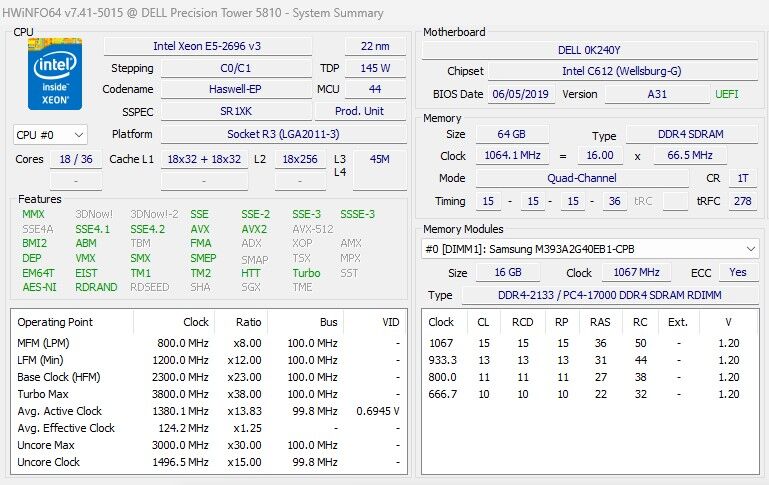Viewport: 769px width, 485px height.
Task: Click the MMX feature label
Action: pyautogui.click(x=33, y=214)
